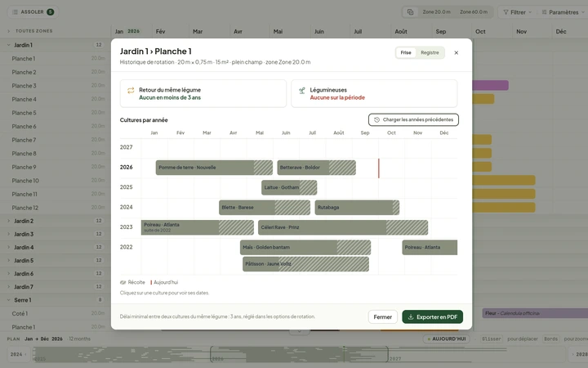Click the 2028 next-year navigation button

(579, 354)
